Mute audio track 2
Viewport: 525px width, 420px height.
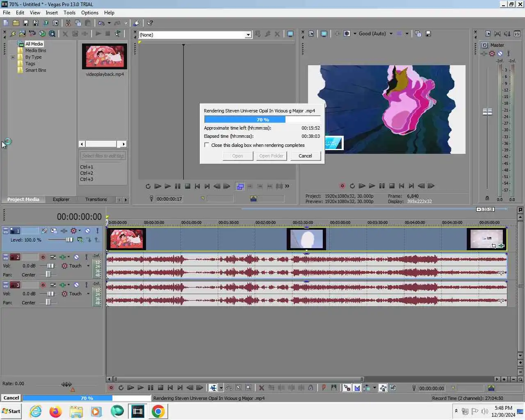coord(76,257)
